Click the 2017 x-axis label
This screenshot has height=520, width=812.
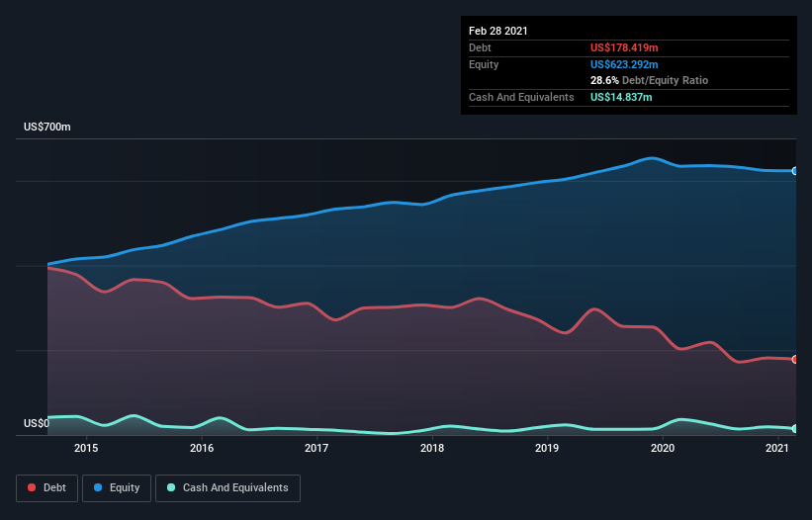tap(316, 448)
